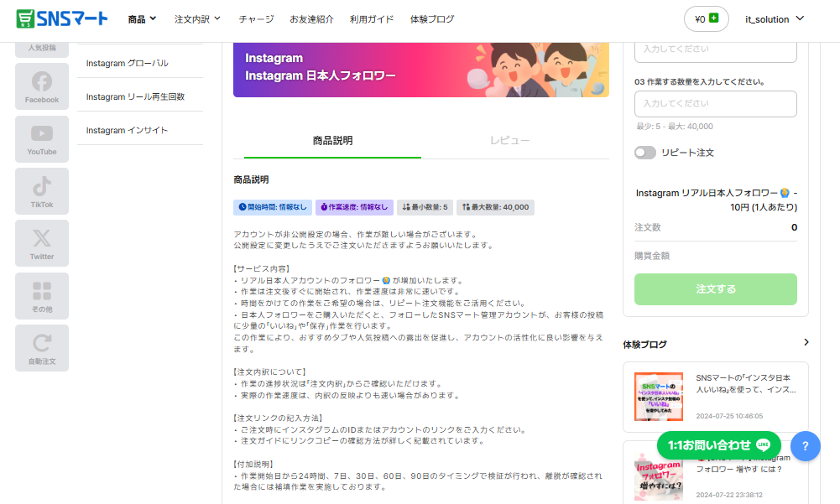
Task: Switch to the レビュー tab
Action: 509,141
